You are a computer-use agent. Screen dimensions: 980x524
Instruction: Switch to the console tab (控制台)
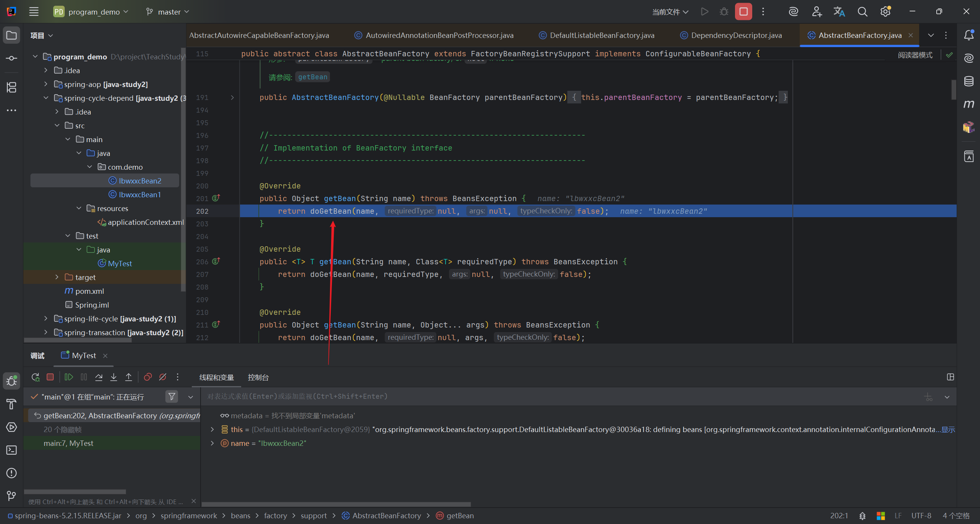tap(258, 377)
